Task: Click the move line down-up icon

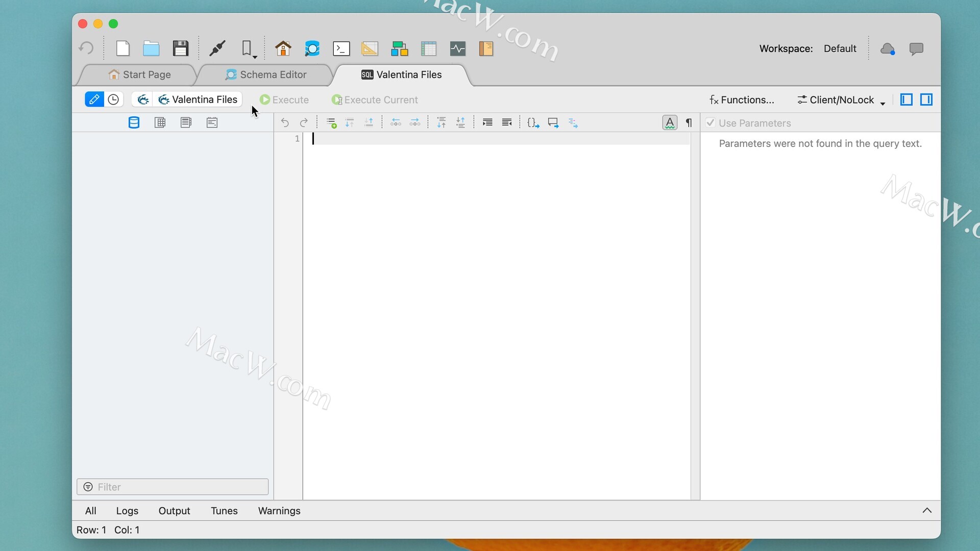Action: 350,122
